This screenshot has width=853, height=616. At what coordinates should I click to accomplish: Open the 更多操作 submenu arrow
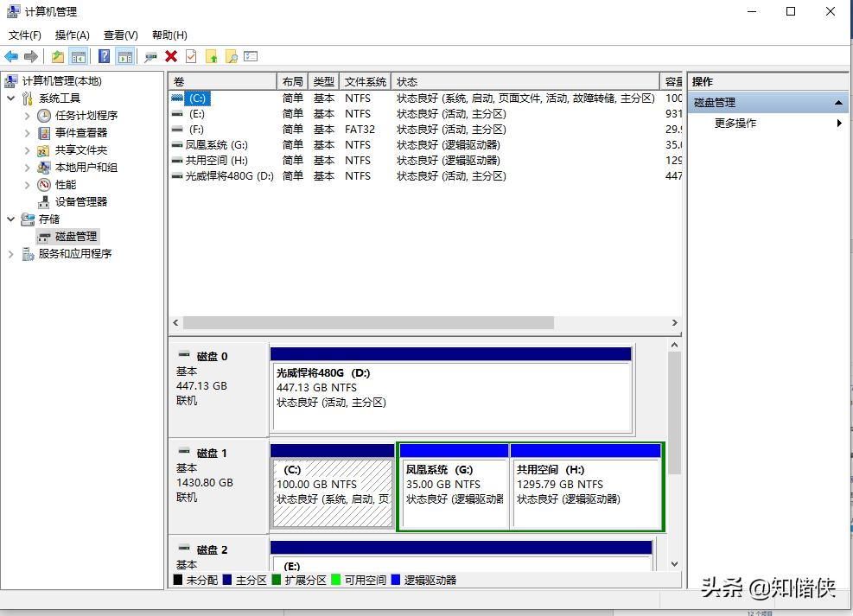pyautogui.click(x=839, y=123)
